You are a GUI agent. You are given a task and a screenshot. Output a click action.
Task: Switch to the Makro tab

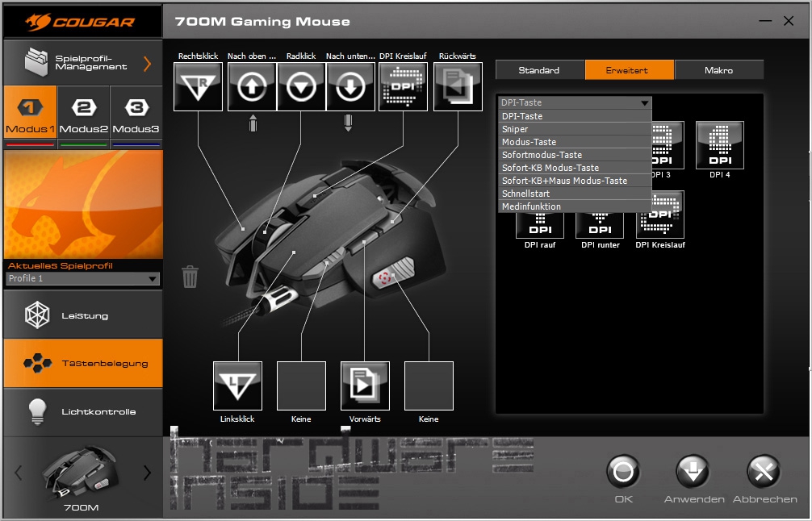point(718,70)
